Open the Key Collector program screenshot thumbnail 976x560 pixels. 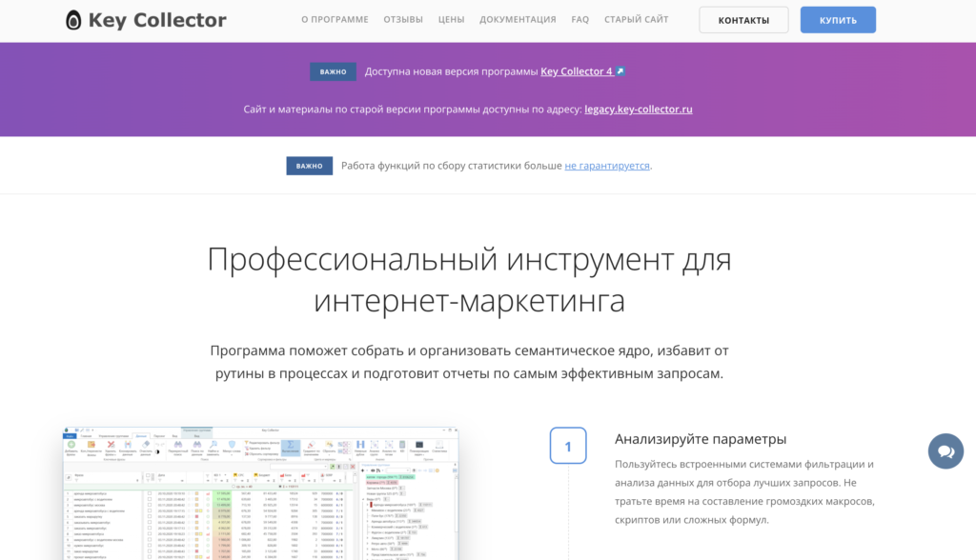click(261, 492)
